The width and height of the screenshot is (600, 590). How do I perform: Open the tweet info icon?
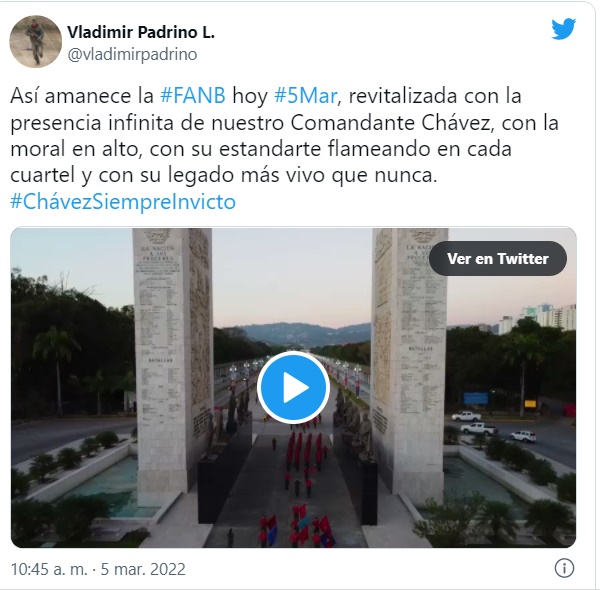point(564,567)
